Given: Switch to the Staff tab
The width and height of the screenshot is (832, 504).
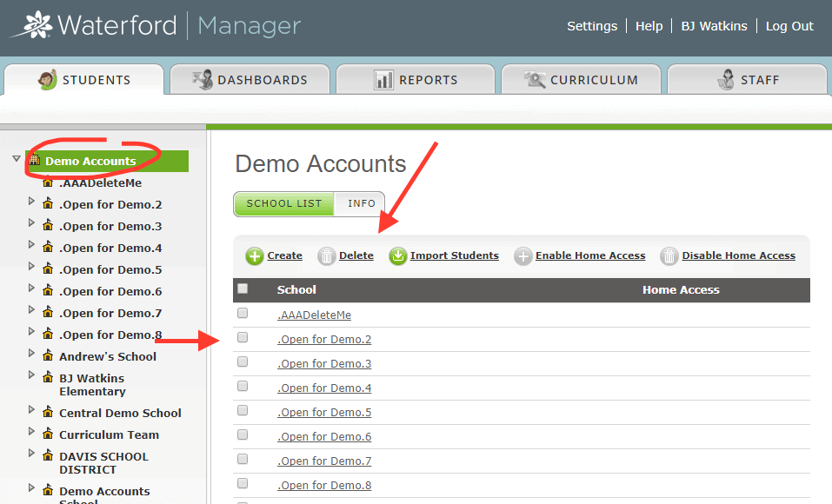Looking at the screenshot, I should pos(747,80).
